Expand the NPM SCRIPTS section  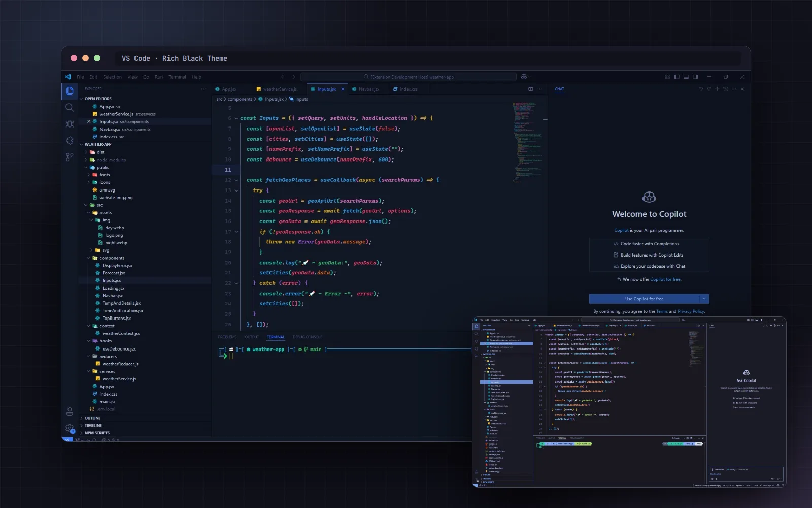pos(81,433)
